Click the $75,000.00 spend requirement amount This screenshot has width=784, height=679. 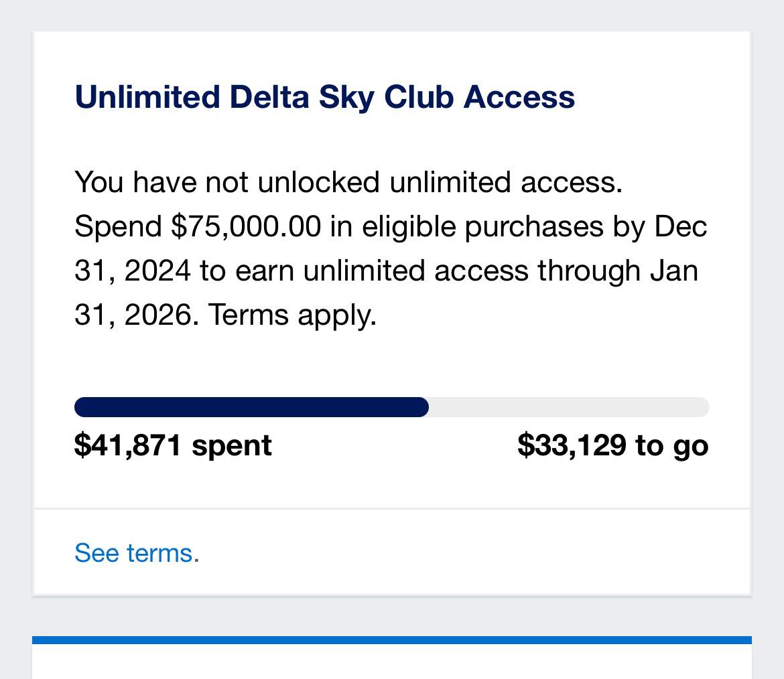click(246, 226)
